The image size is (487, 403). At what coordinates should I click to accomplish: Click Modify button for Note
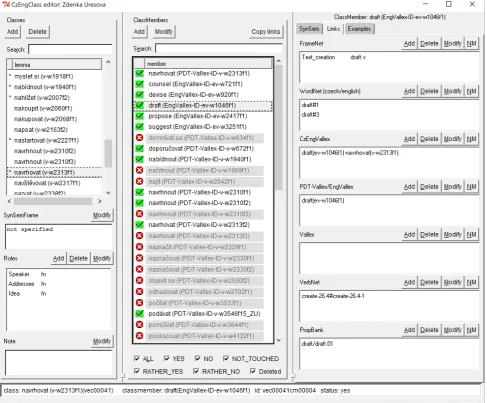(102, 341)
